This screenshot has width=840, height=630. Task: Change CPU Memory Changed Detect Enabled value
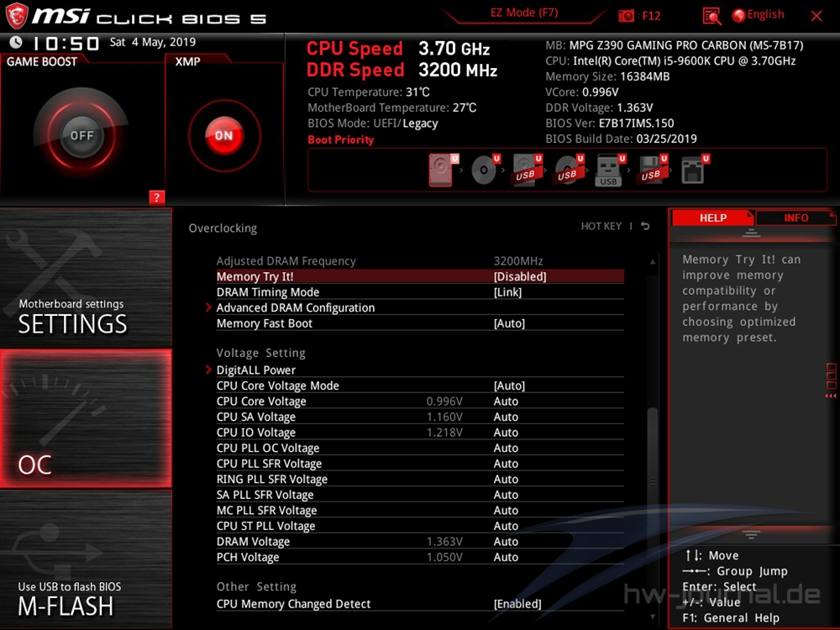(517, 604)
